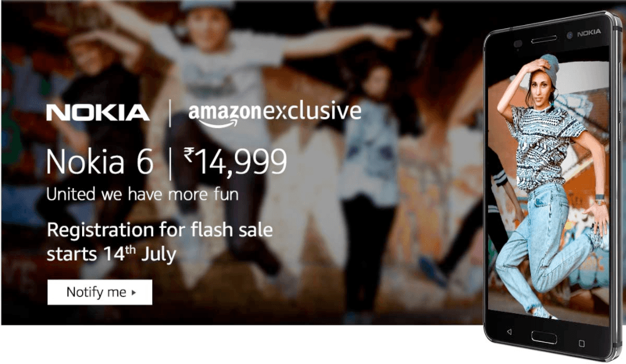The image size is (626, 364).
Task: Click the phone's proximity sensor
Action: pyautogui.click(x=518, y=44)
